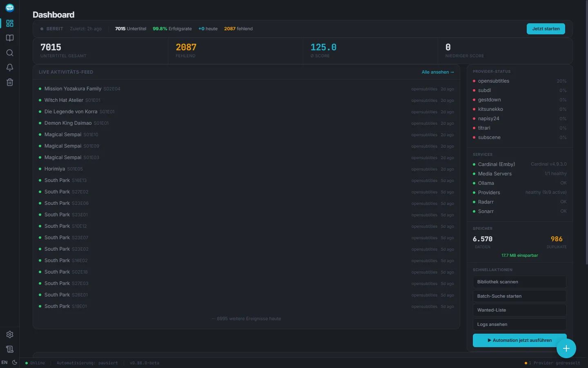Click the v0.88.0-beta version label

145,363
